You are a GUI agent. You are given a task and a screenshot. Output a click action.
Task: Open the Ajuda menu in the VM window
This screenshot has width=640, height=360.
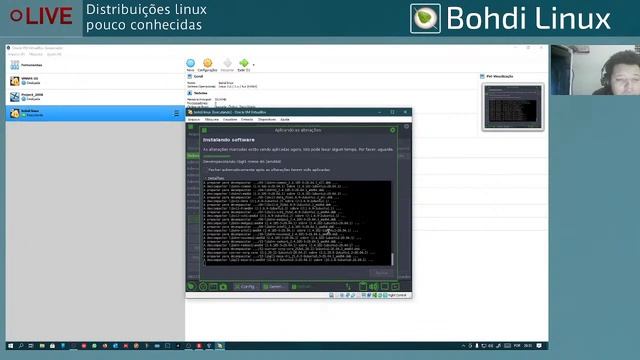click(x=285, y=120)
